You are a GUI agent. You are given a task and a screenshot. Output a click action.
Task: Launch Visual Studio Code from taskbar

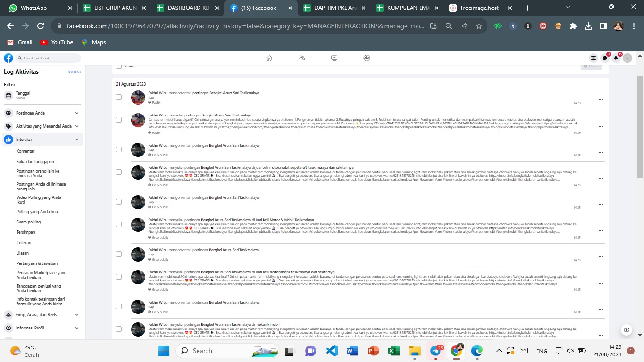pyautogui.click(x=332, y=351)
